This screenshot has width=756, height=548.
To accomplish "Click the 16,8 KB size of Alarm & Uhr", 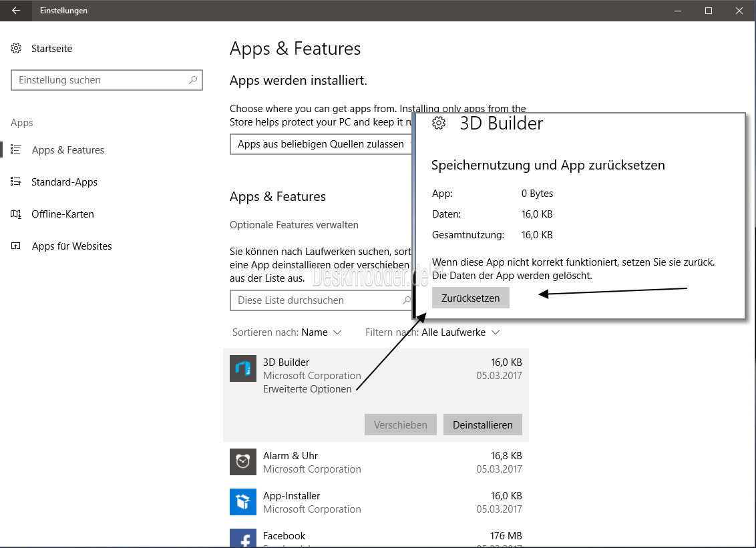I will 506,456.
